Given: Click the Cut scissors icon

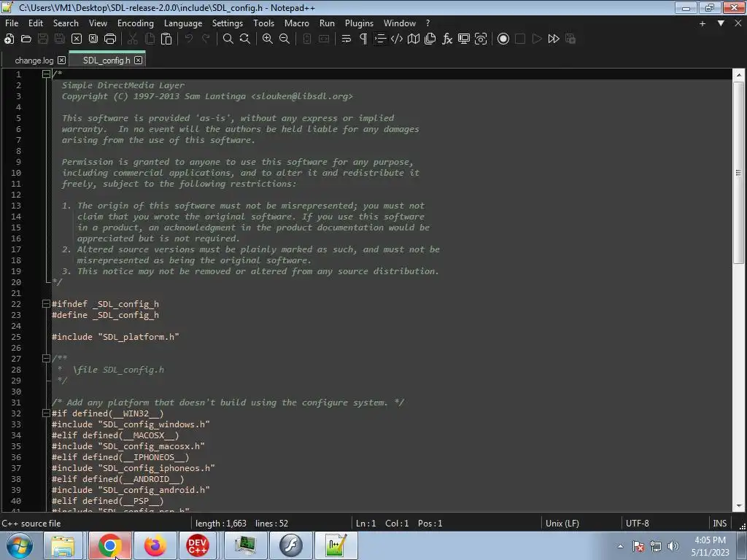Looking at the screenshot, I should coord(133,39).
